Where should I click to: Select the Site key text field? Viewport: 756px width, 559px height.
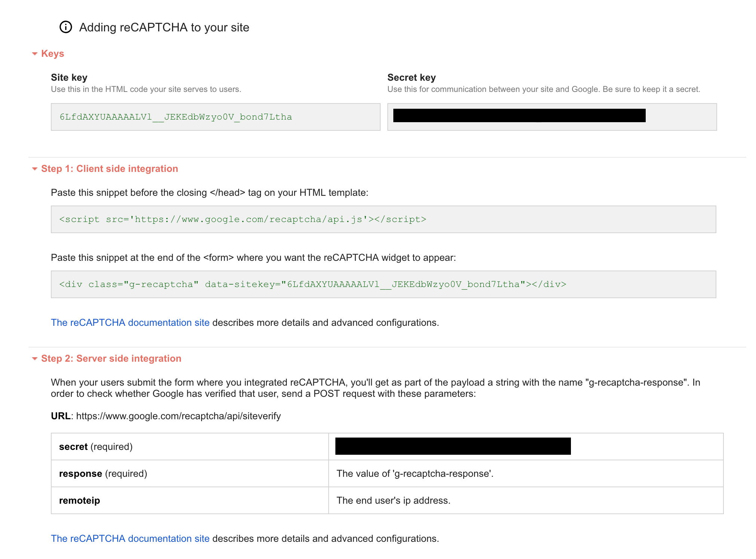click(x=215, y=117)
